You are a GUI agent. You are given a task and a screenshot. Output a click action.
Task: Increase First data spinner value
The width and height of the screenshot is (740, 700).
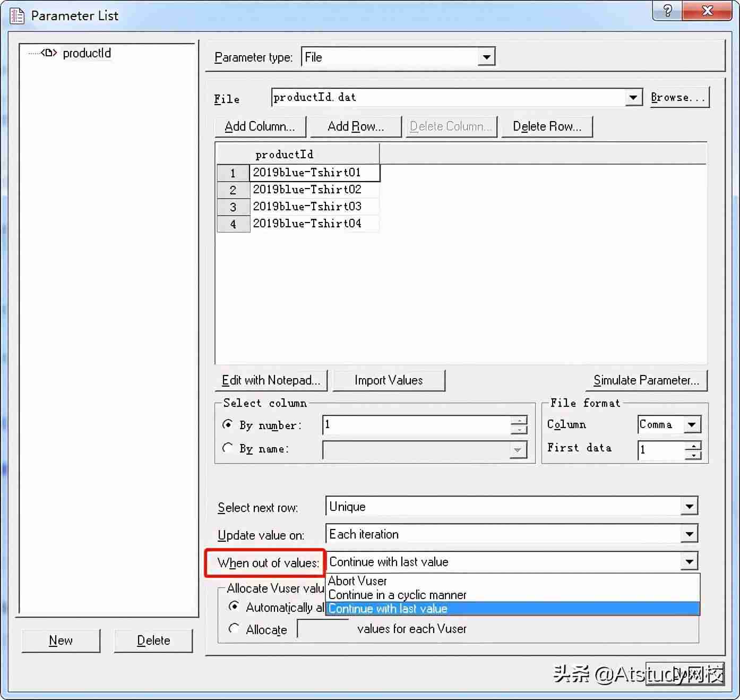point(693,446)
